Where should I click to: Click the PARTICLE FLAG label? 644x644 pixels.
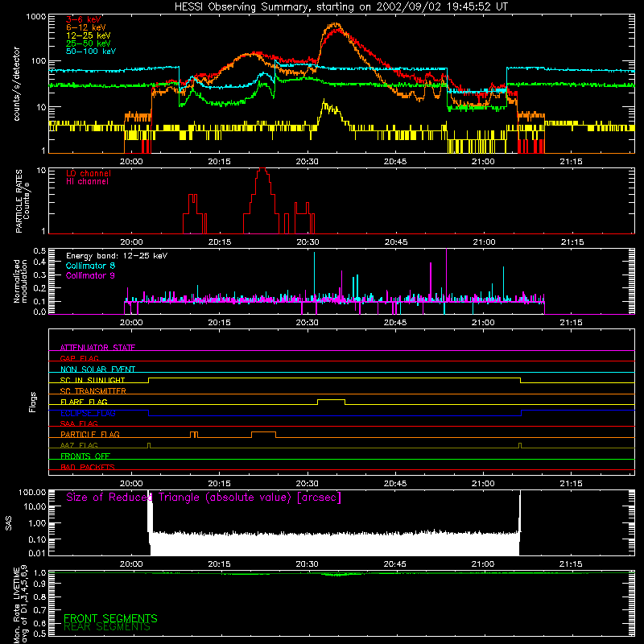[x=90, y=434]
